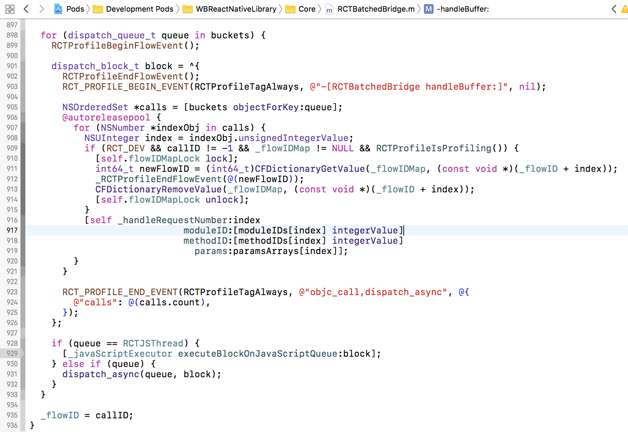Open the Pods breadcrumb menu

coord(75,9)
